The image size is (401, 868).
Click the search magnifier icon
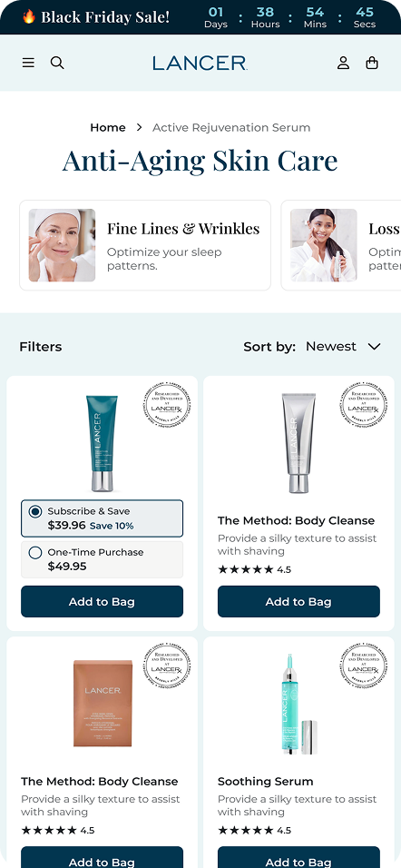pos(57,63)
